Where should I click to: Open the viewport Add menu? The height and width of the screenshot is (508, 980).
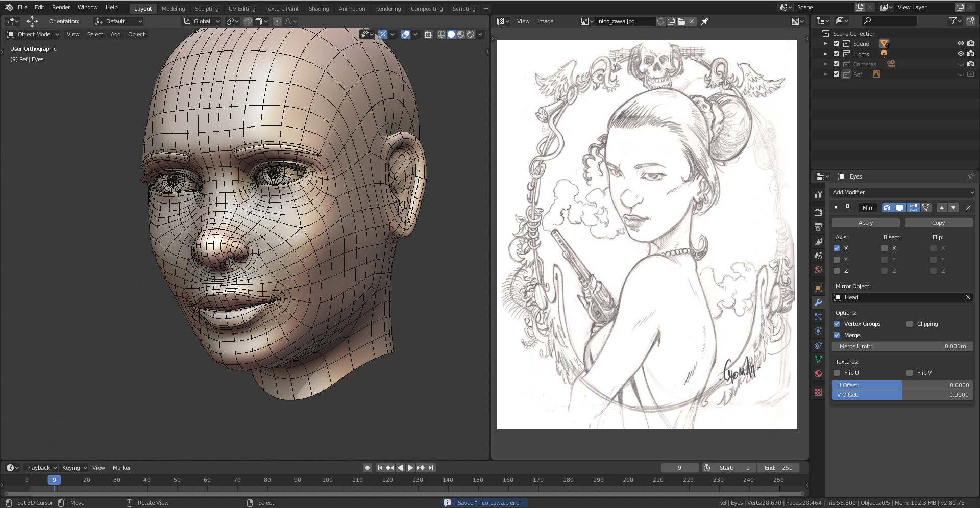coord(116,34)
